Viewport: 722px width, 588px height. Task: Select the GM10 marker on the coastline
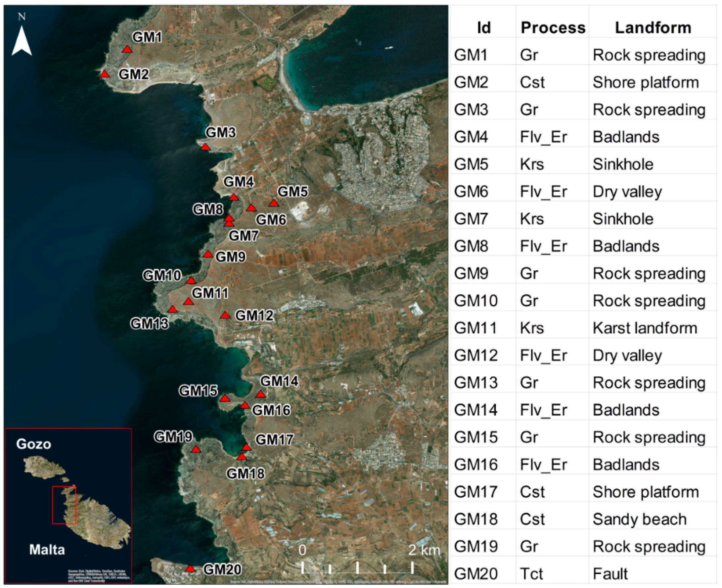[x=191, y=280]
